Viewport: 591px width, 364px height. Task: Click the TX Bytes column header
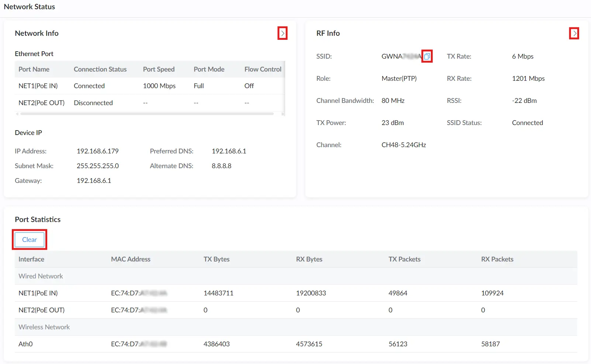(217, 259)
